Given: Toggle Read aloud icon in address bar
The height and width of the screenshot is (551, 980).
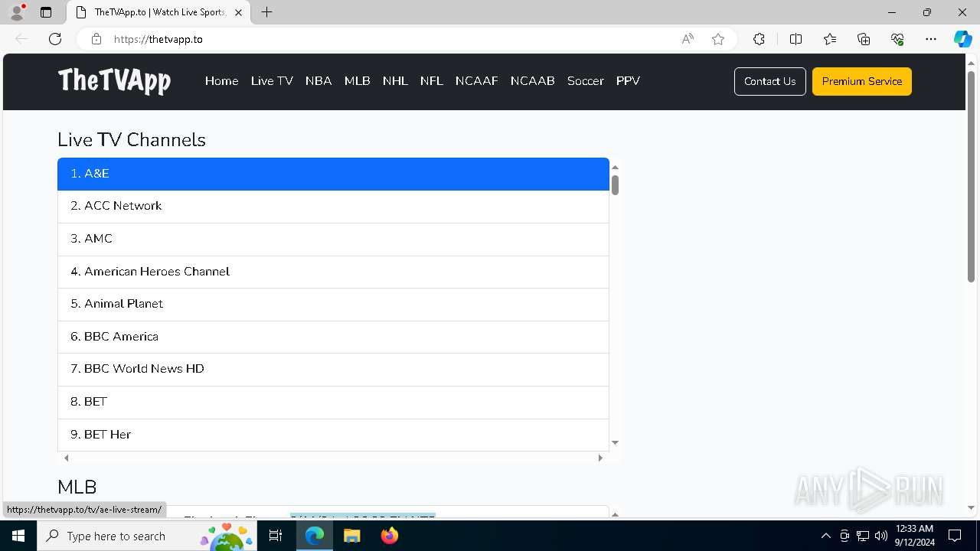Looking at the screenshot, I should pyautogui.click(x=688, y=39).
